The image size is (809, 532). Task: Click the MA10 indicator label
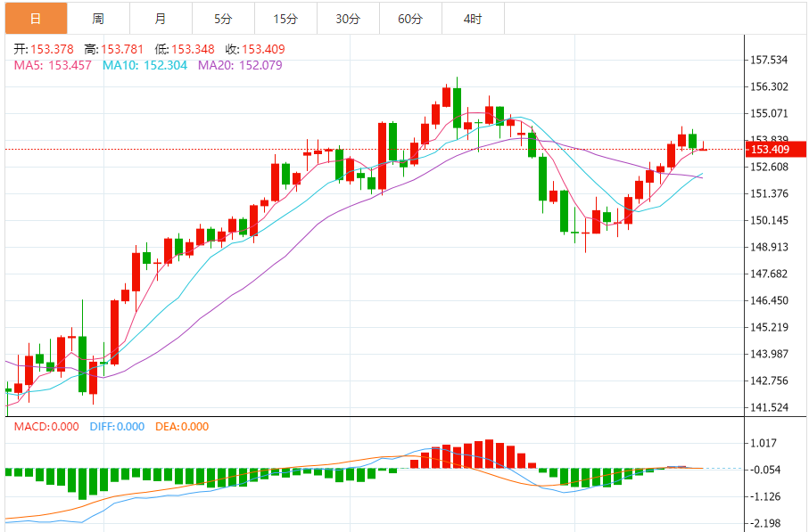(144, 65)
